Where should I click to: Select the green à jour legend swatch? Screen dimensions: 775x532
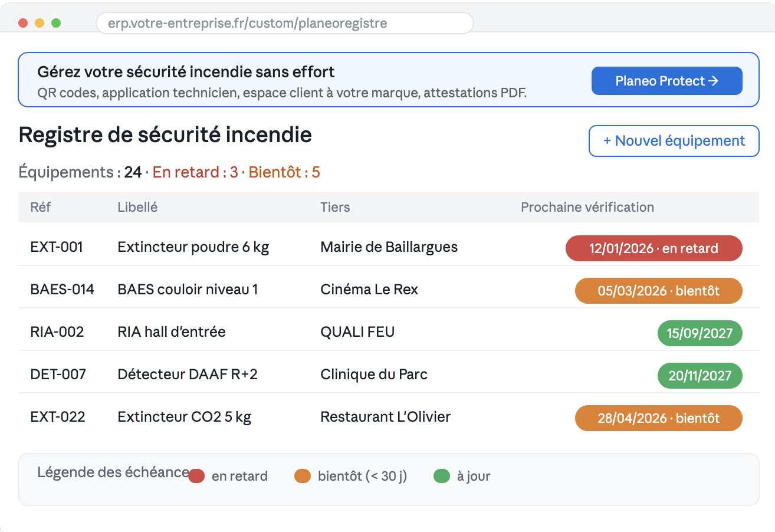tap(442, 476)
